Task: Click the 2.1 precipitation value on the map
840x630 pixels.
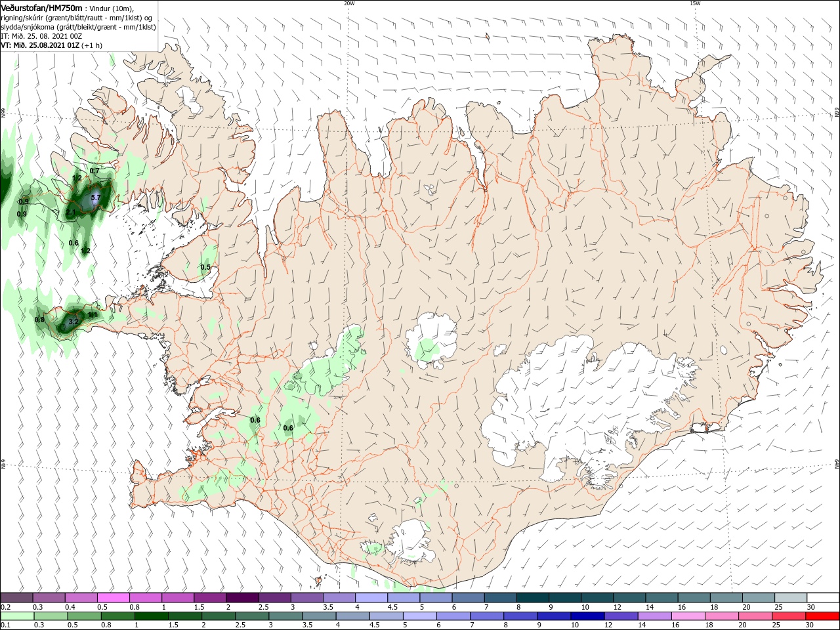Action: point(71,213)
